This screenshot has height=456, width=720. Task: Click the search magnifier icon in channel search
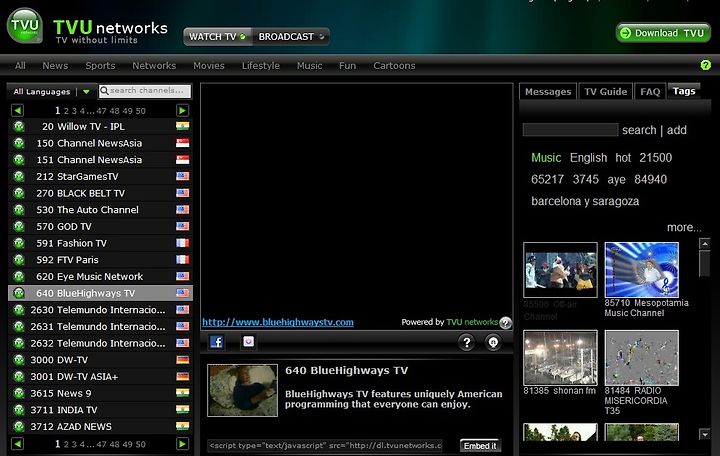tap(104, 91)
